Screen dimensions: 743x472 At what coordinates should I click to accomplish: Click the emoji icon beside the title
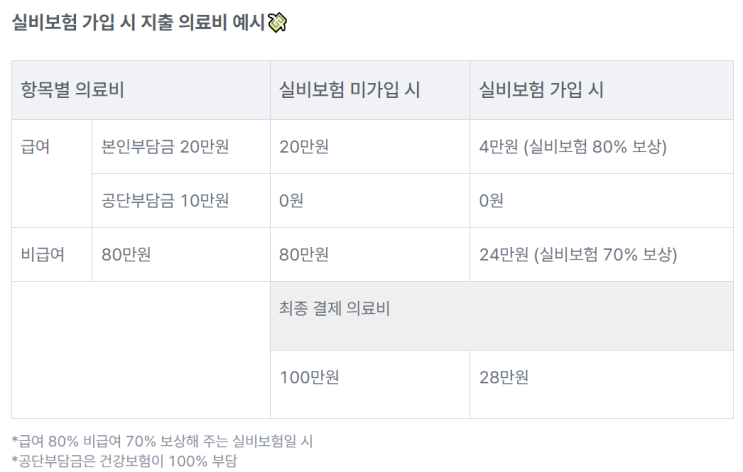tap(277, 22)
